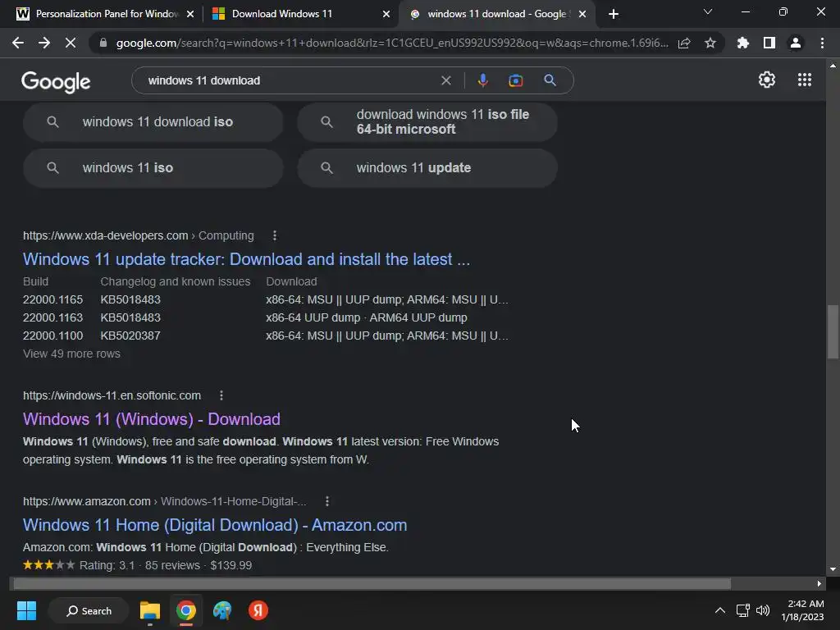The width and height of the screenshot is (840, 630).
Task: Click the scroll down arrow
Action: point(832,569)
